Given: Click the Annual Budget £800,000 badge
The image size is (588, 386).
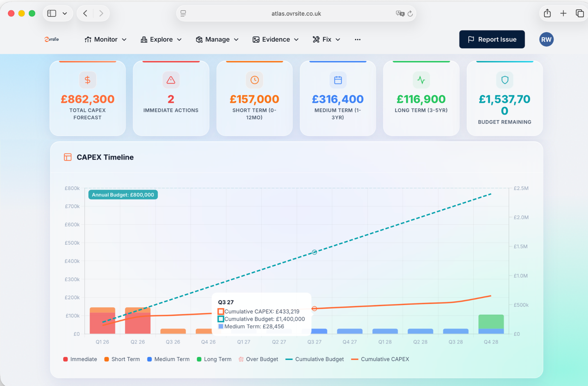Looking at the screenshot, I should coord(123,194).
